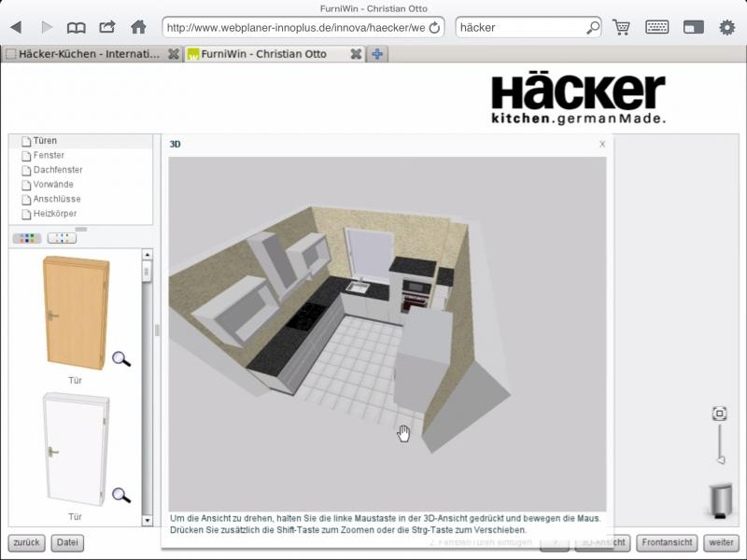Go back with the browser back arrow
Screen dimensions: 747x560
[16, 27]
